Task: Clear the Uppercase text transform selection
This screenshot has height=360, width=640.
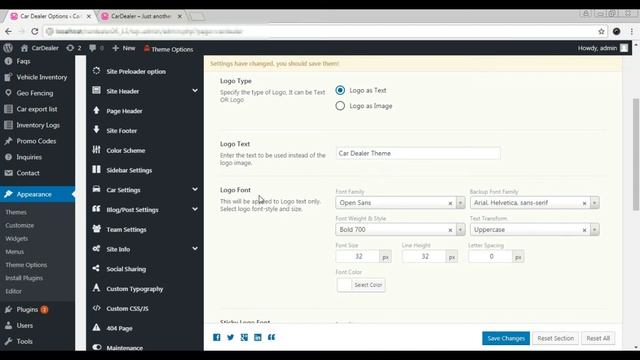Action: point(584,230)
